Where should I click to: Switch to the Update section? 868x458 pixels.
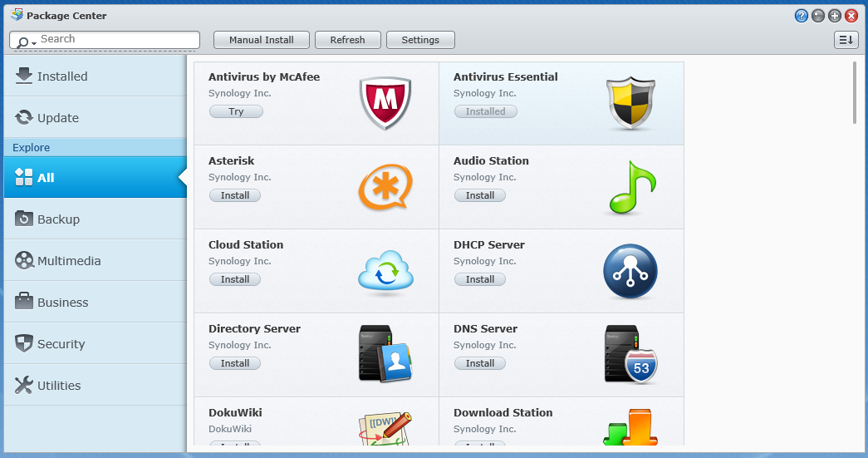(x=96, y=117)
